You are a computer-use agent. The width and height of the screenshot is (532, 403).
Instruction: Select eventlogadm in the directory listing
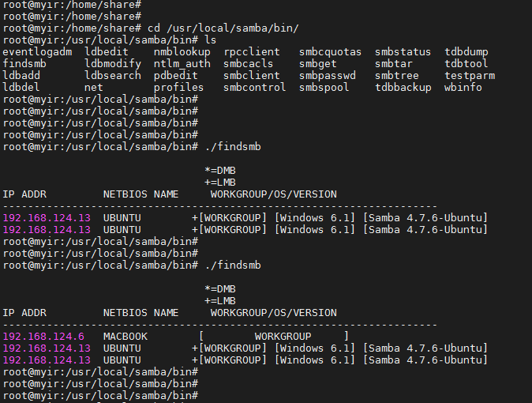point(37,52)
